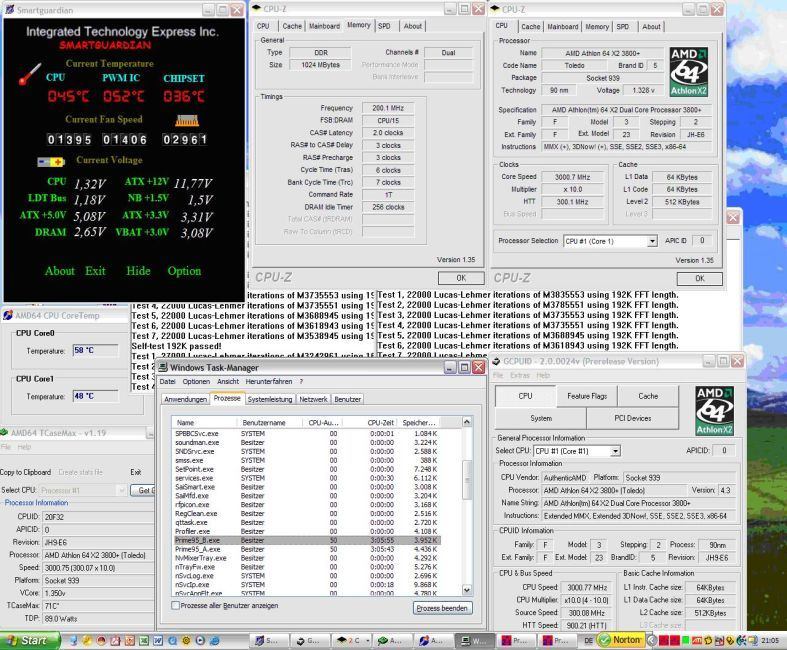Open the Datei menu in Task-Manager

tap(168, 381)
